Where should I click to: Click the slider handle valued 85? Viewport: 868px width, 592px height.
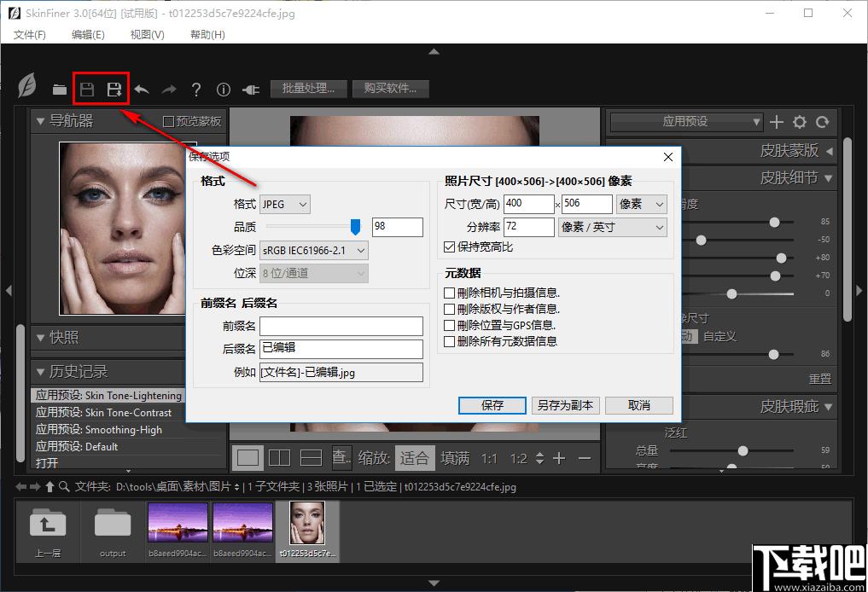774,222
